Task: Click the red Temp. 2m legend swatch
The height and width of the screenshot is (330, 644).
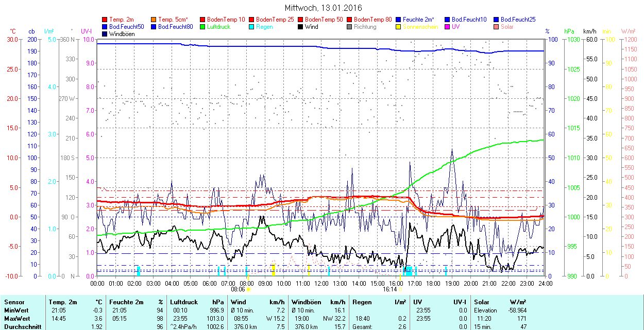Action: [105, 20]
